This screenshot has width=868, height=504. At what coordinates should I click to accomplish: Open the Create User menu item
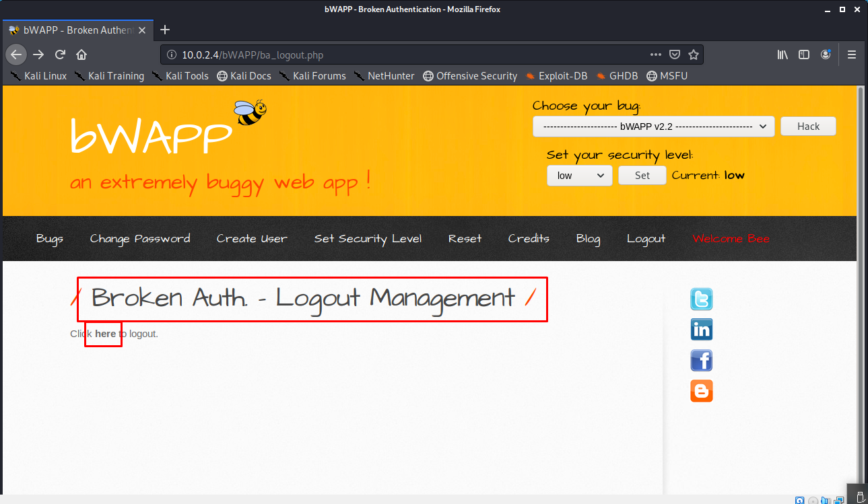click(x=252, y=238)
